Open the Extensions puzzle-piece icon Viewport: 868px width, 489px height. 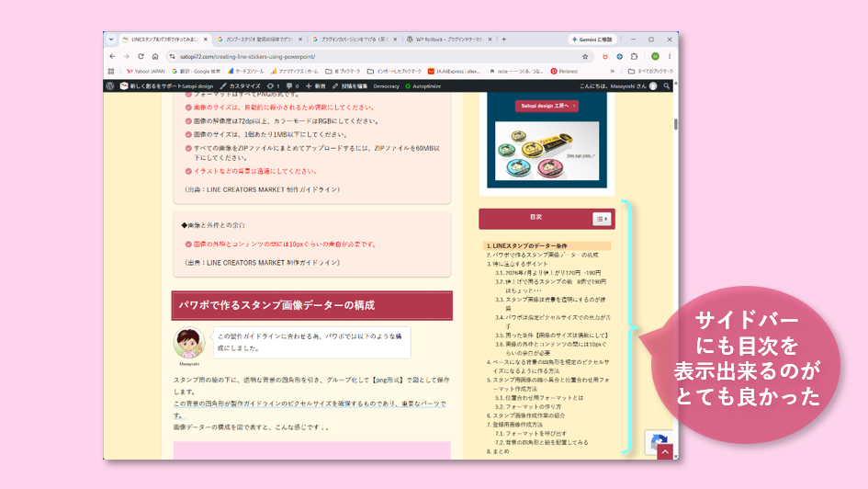[x=635, y=56]
